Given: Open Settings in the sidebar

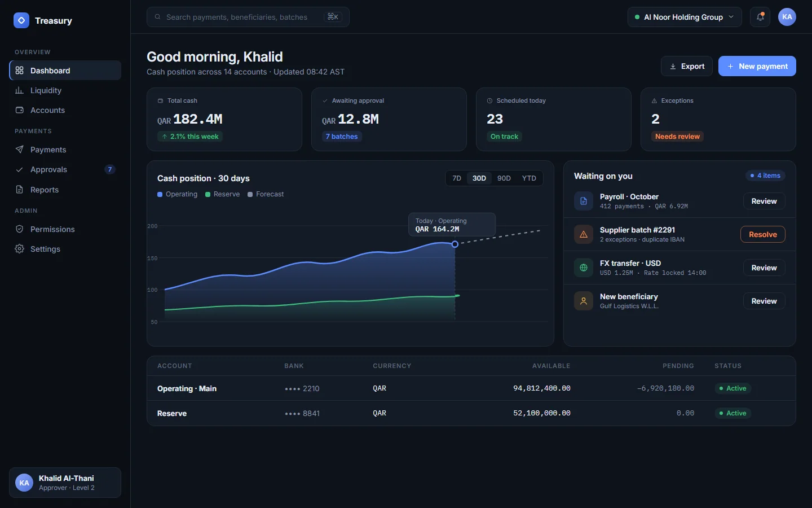Looking at the screenshot, I should click(x=65, y=249).
